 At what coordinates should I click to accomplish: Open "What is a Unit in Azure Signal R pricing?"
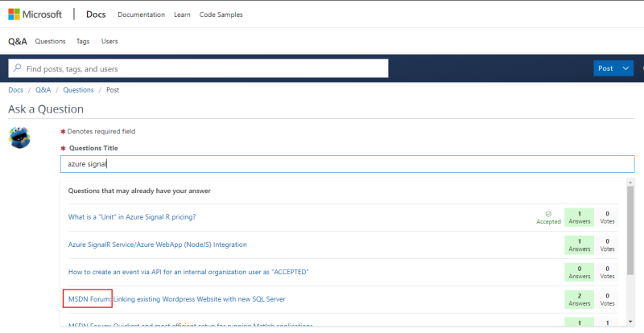click(132, 217)
